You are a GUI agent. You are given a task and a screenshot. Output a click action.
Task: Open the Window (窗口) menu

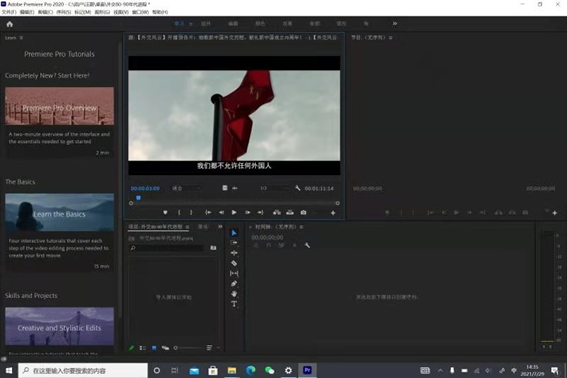click(140, 12)
